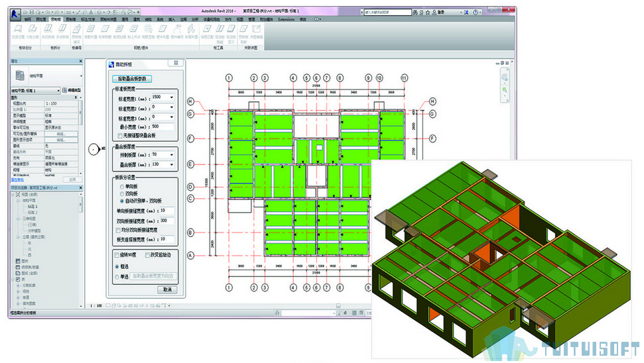Open the 标注/文字 ribbon tab
This screenshot has height=363, width=644.
point(88,19)
